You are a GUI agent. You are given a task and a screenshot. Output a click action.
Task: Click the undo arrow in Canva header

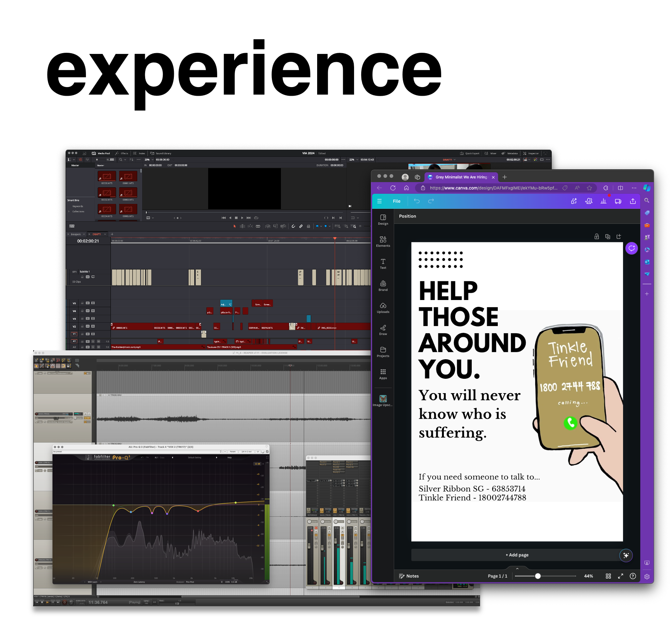417,201
